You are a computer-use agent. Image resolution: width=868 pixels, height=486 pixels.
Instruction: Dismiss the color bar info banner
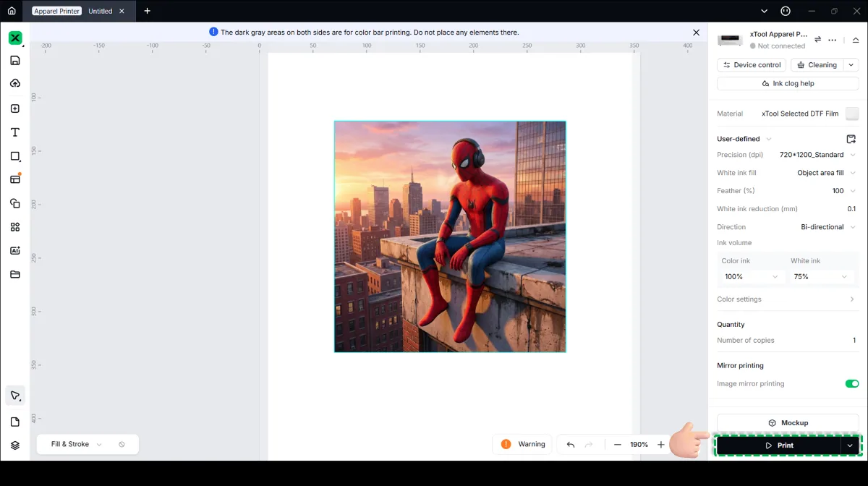pyautogui.click(x=696, y=33)
